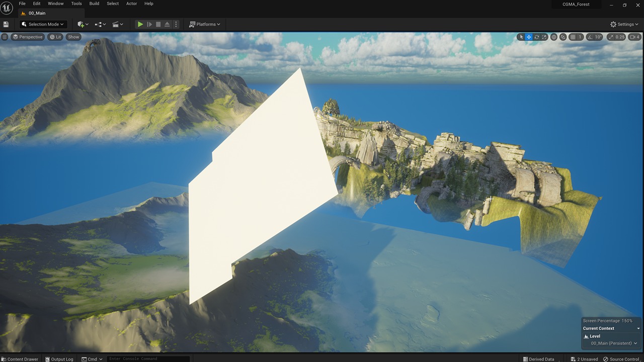This screenshot has height=362, width=644.
Task: Open the Blueprints dropdown
Action: click(101, 24)
